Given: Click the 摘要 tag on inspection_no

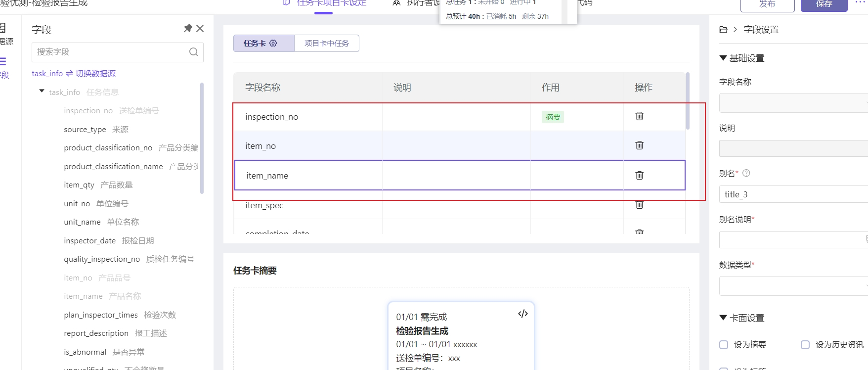Looking at the screenshot, I should click(553, 117).
